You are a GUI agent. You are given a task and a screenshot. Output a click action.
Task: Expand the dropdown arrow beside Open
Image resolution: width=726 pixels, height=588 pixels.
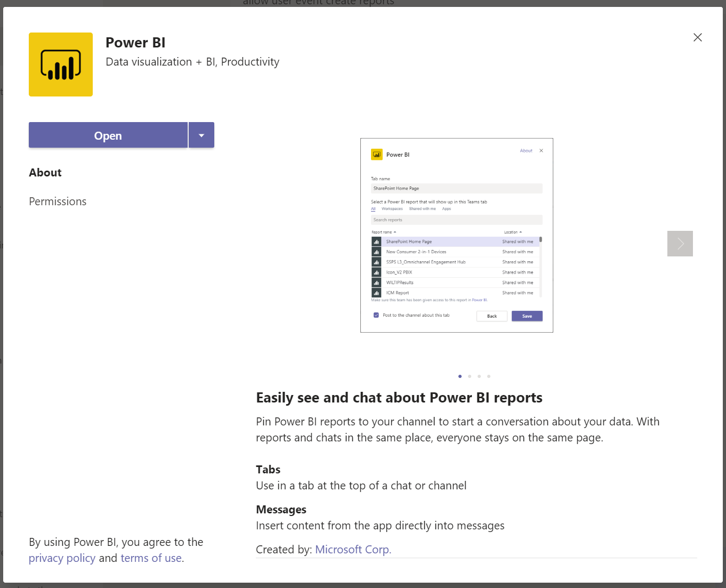(x=201, y=135)
